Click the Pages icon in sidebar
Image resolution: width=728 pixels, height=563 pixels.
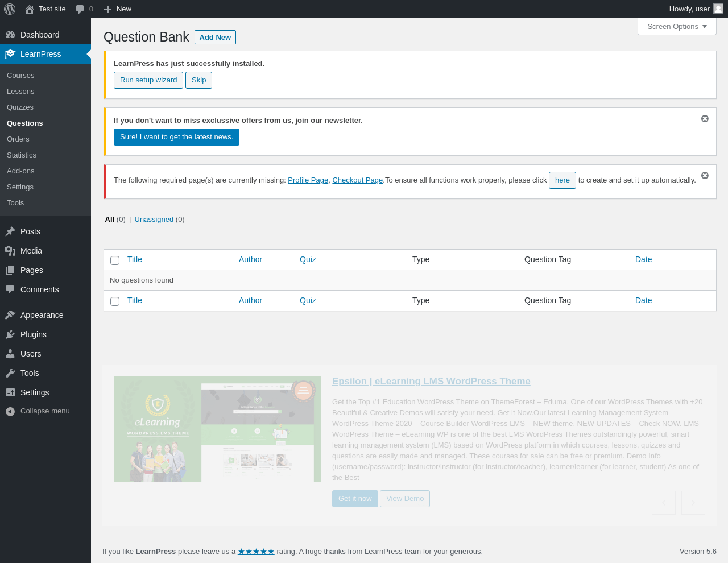(10, 270)
